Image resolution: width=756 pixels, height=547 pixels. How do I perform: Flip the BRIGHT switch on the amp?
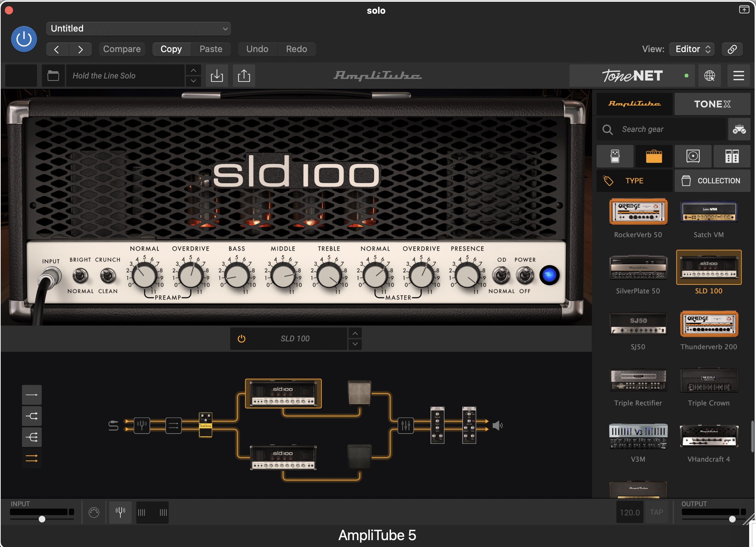[x=80, y=275]
